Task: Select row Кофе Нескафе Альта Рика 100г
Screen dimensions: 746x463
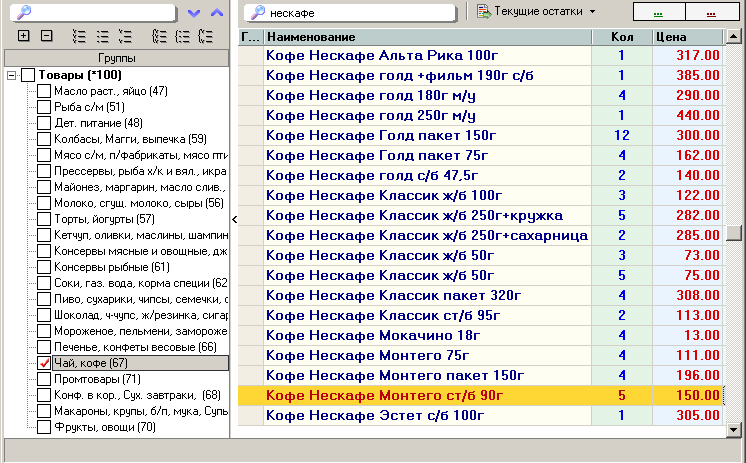Action: (x=481, y=55)
